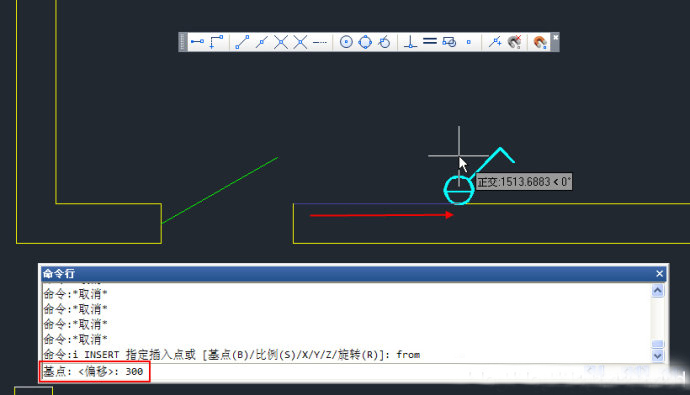Click the command line scroll up arrow
The height and width of the screenshot is (395, 690).
point(657,290)
